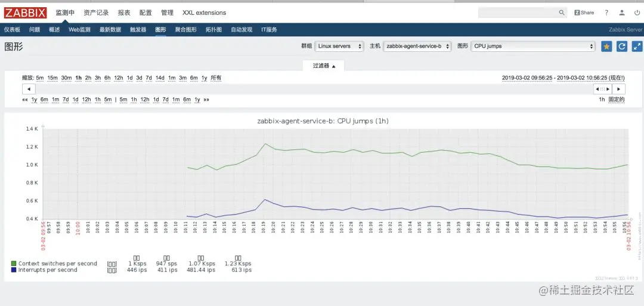The height and width of the screenshot is (306, 644).
Task: Click the 1.23 Ksps max value
Action: [238, 264]
